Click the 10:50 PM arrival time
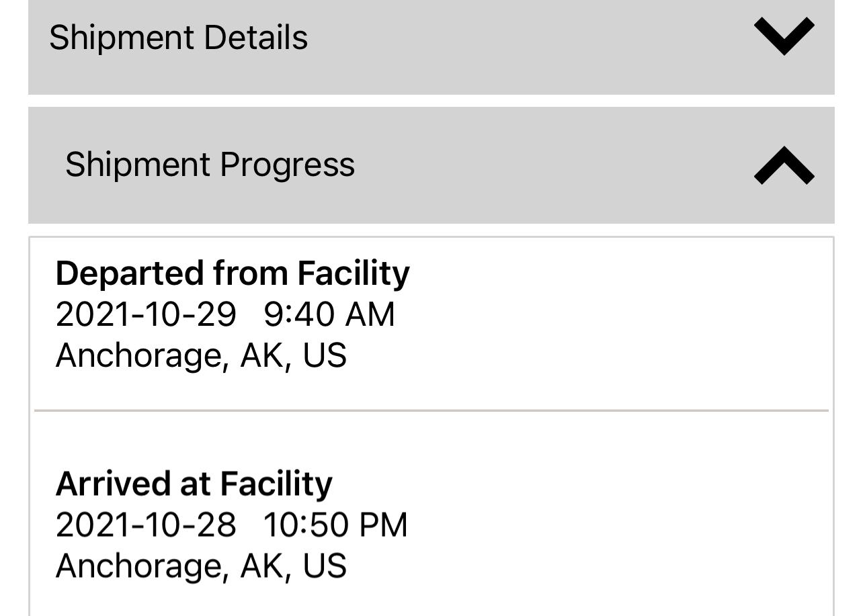This screenshot has width=863, height=616. coord(335,525)
